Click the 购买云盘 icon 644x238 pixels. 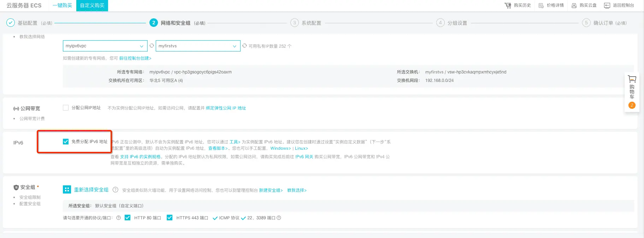coord(574,5)
